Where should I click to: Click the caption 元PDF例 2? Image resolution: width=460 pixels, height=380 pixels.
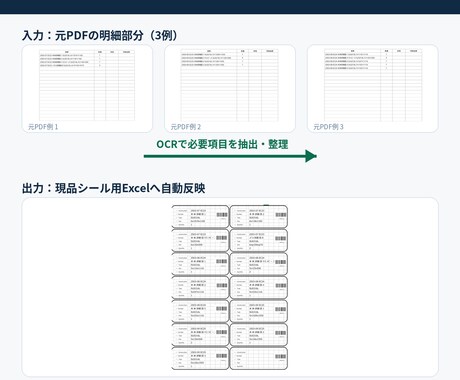point(186,127)
